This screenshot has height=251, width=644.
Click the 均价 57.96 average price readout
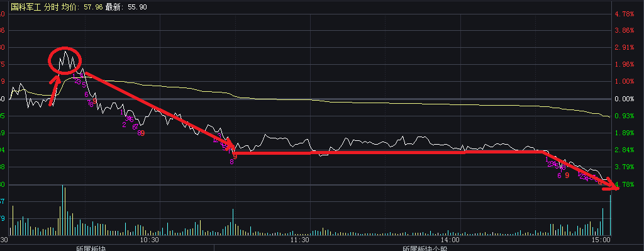(82, 7)
